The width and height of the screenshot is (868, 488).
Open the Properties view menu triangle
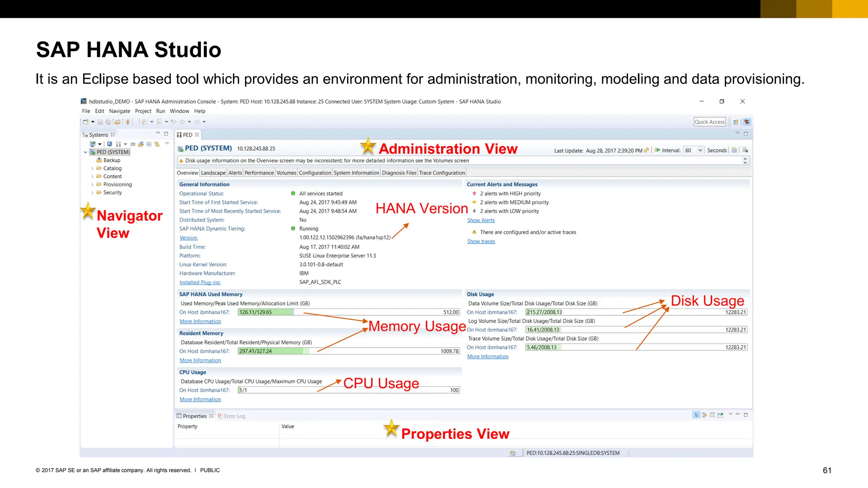tap(730, 414)
